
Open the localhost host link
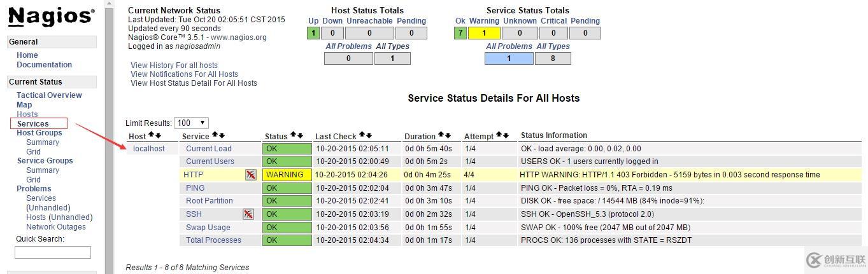point(149,149)
